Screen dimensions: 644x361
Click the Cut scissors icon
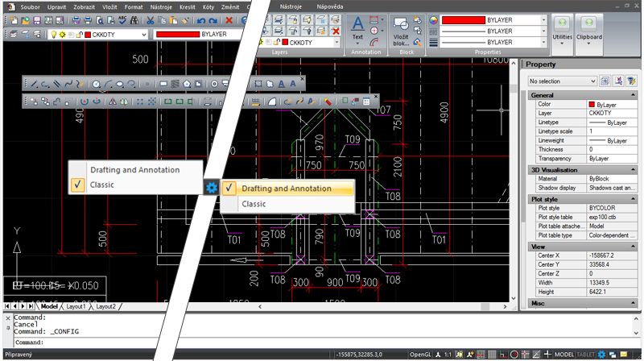151,20
